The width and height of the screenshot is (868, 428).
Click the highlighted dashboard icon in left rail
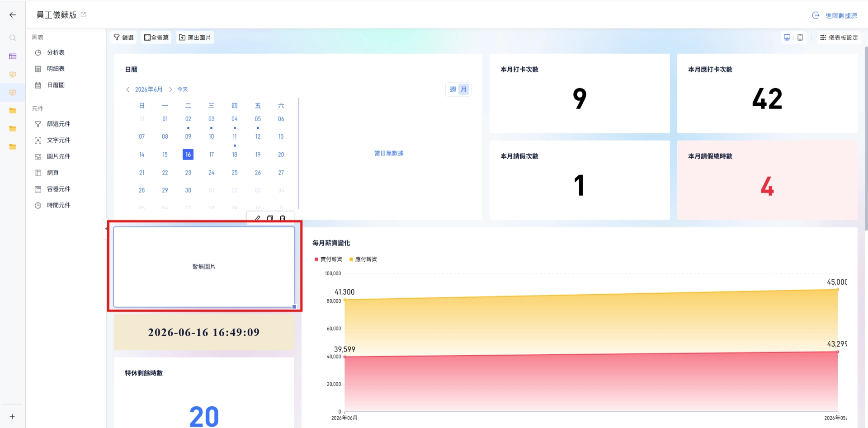[x=13, y=93]
